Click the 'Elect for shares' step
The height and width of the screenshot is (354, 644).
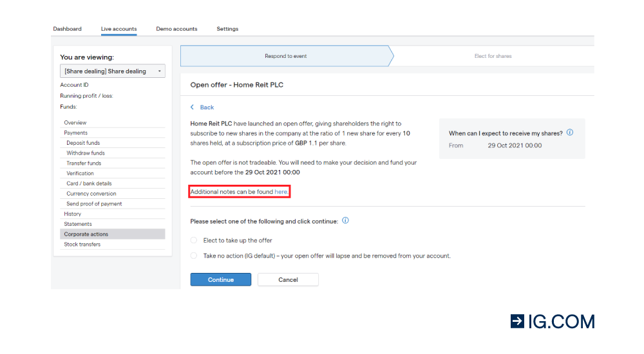(493, 56)
